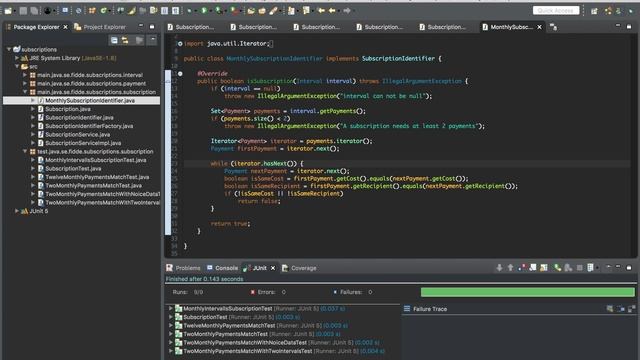Click the green Run toolbar button
Screen dimensions: 640x360
(204, 11)
